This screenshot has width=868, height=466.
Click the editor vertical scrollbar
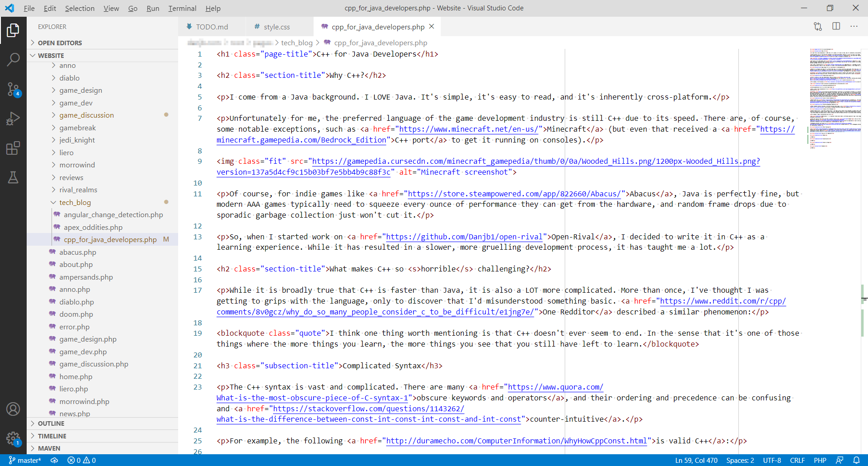(865, 251)
